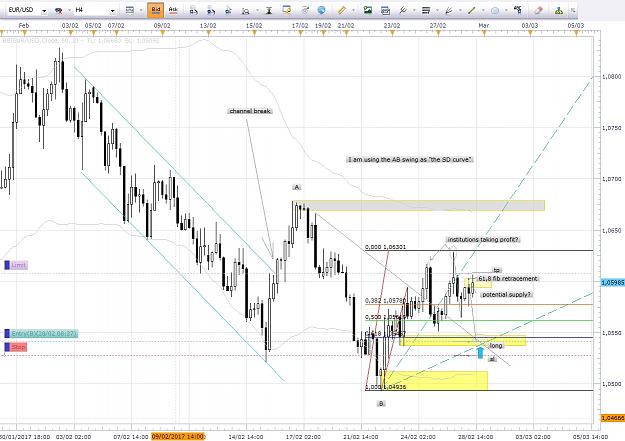
Task: Click the binoculars icon beside EUR/USD
Action: click(59, 10)
